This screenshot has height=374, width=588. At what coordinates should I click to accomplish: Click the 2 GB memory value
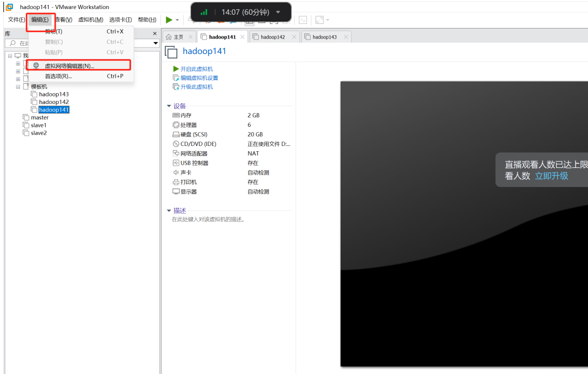click(x=254, y=115)
